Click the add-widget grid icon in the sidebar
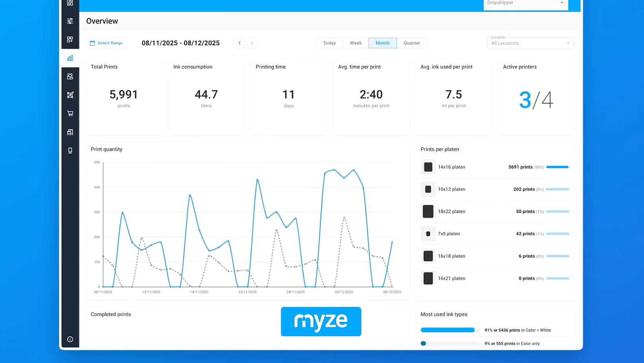The width and height of the screenshot is (644, 363). (70, 40)
